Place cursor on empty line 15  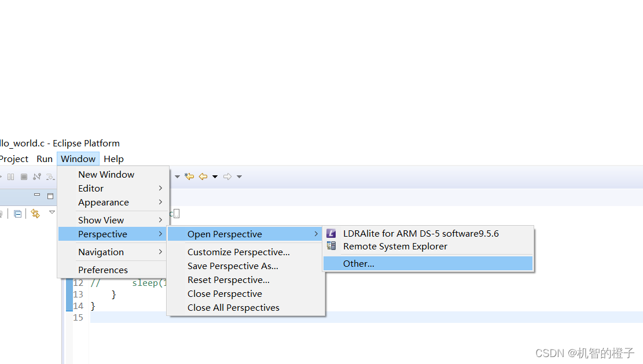pyautogui.click(x=366, y=317)
